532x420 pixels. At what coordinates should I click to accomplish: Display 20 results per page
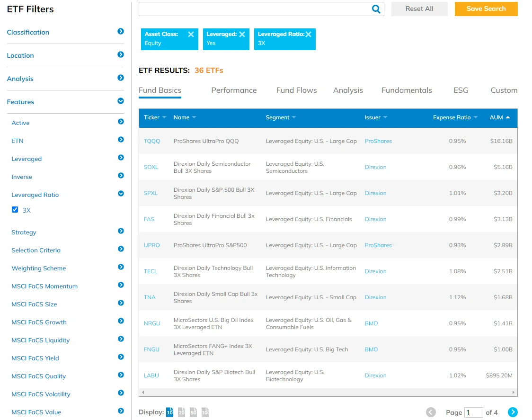click(182, 412)
